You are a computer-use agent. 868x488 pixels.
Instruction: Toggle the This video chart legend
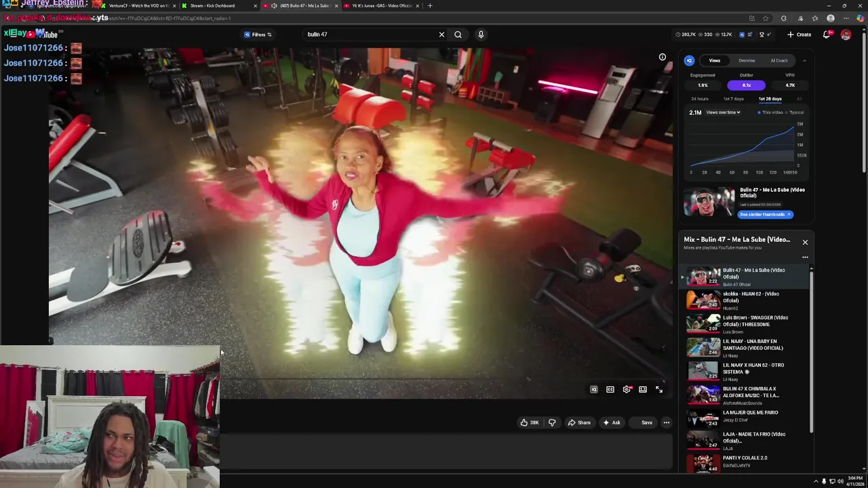(x=770, y=113)
